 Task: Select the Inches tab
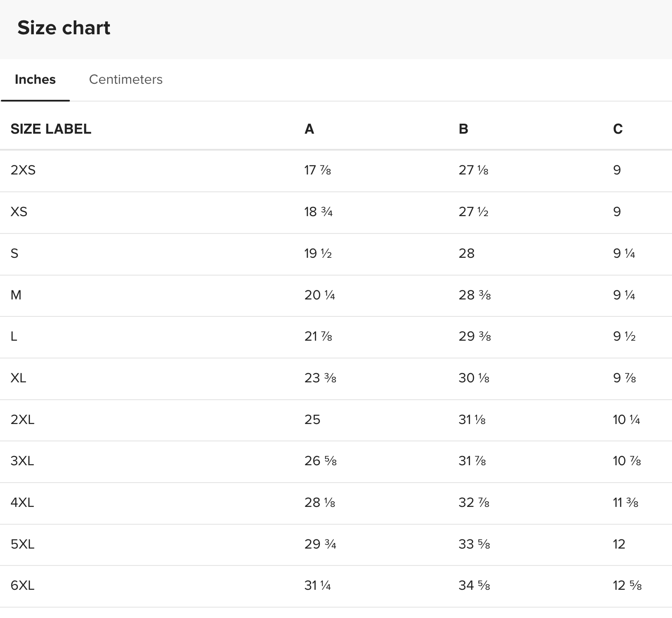click(x=35, y=79)
